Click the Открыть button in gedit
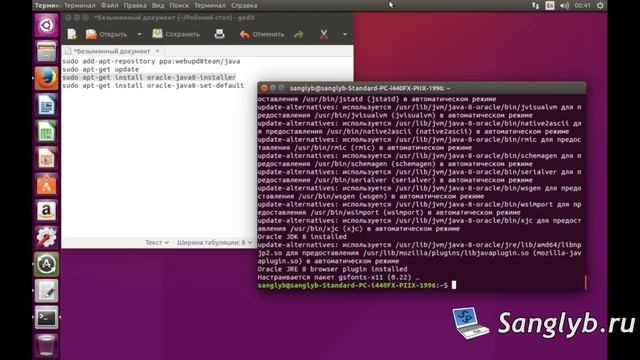Viewport: 640px width, 360px height. (x=107, y=34)
